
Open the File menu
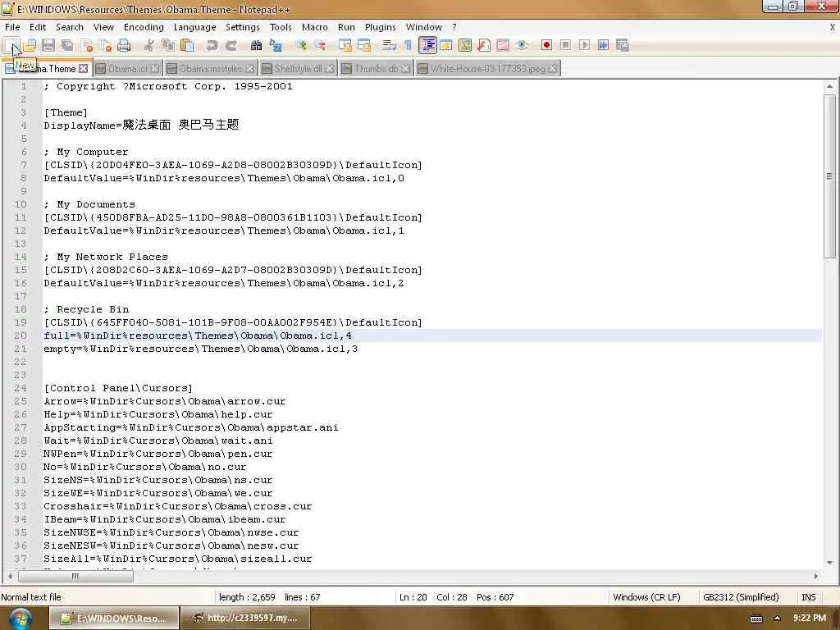(x=12, y=27)
